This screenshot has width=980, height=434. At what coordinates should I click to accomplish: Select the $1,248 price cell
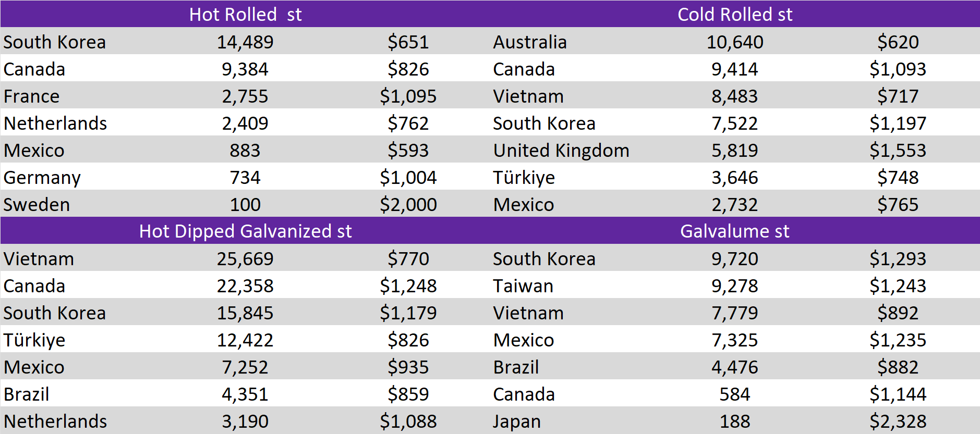coord(408,286)
